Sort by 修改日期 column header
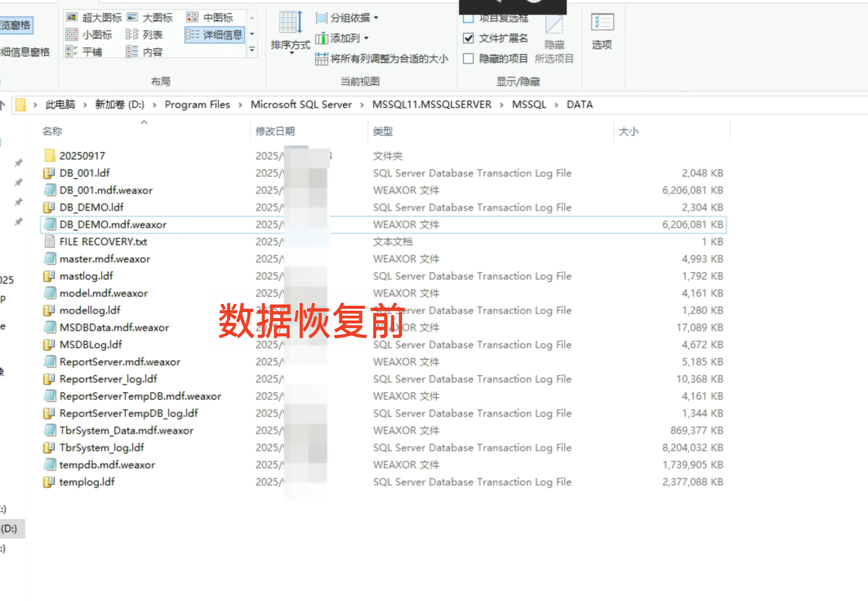 click(x=275, y=131)
